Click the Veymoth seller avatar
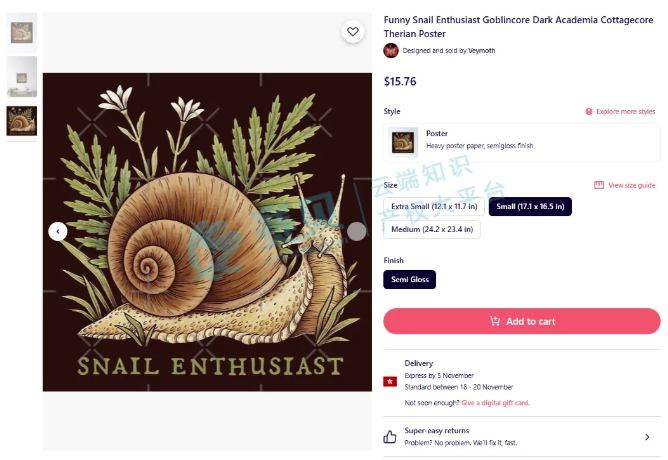The image size is (668, 460). 391,51
